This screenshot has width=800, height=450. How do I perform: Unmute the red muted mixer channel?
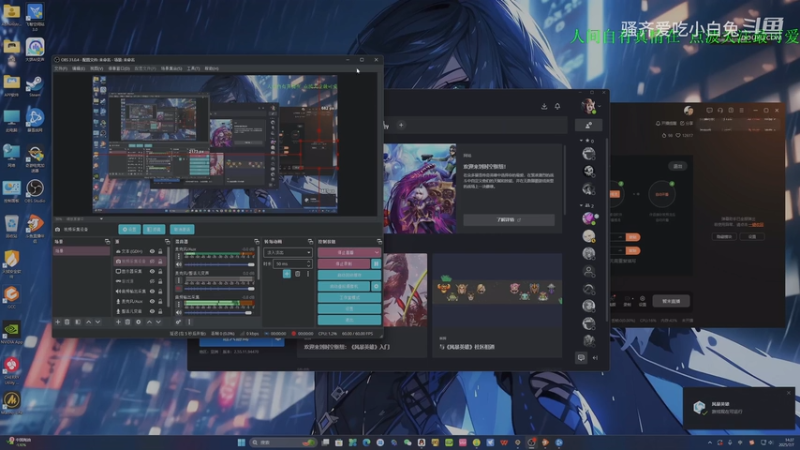click(x=179, y=289)
